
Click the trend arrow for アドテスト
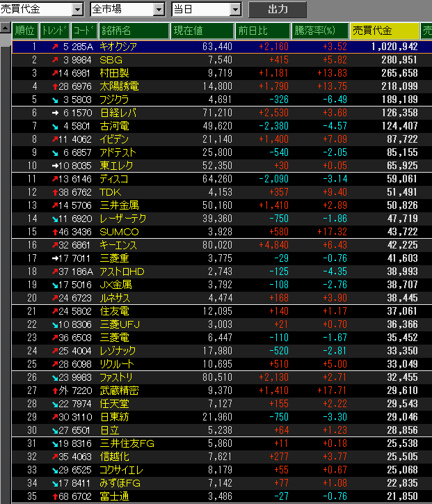[55, 153]
